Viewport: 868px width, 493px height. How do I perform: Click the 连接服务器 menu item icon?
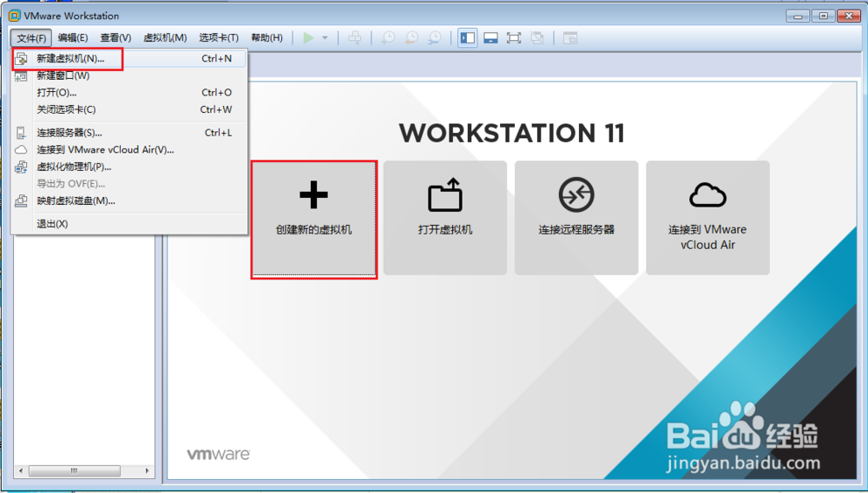click(21, 133)
